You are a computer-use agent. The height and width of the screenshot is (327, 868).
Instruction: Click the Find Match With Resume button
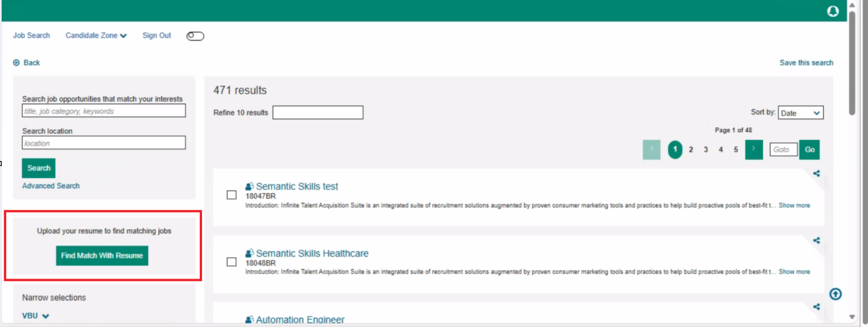[x=102, y=256]
